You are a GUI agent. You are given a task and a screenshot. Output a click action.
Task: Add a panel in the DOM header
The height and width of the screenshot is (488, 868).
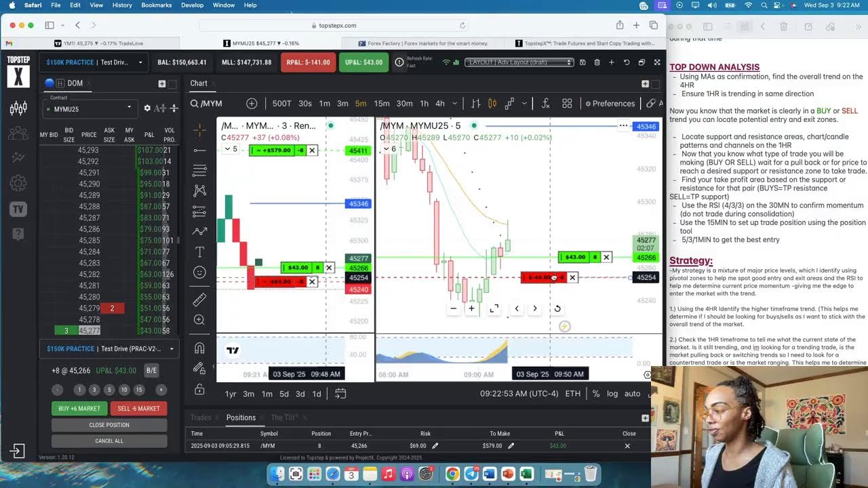pyautogui.click(x=161, y=83)
